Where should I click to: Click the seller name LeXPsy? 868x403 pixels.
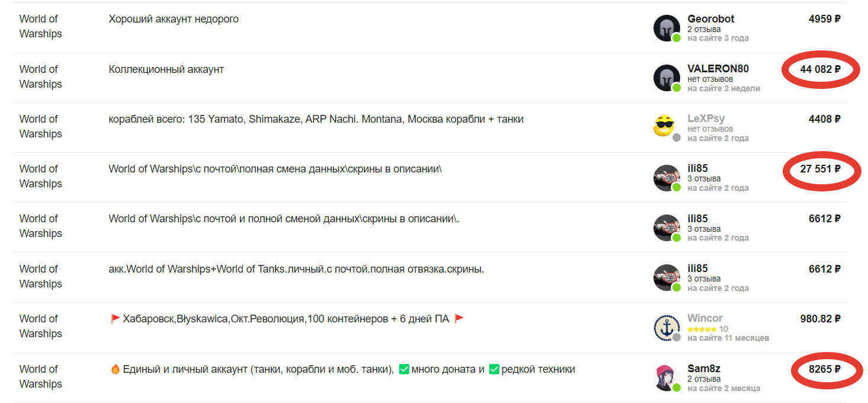[706, 119]
